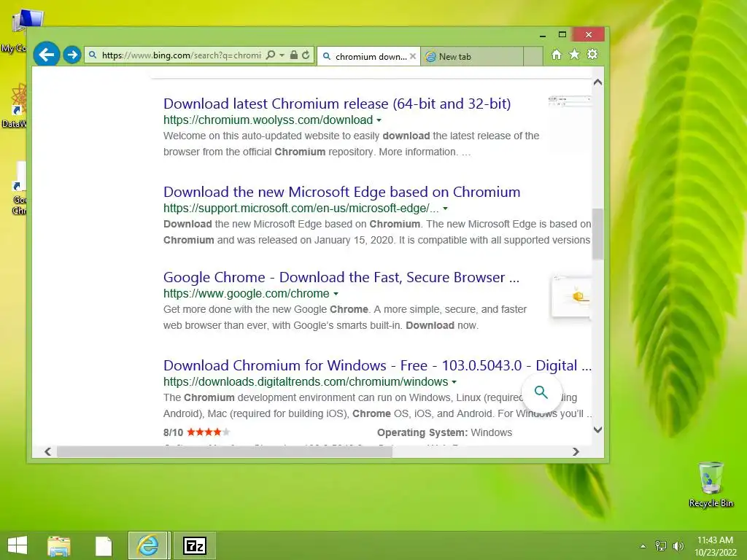Focus the Bing URL address field
747x560 pixels.
[181, 55]
